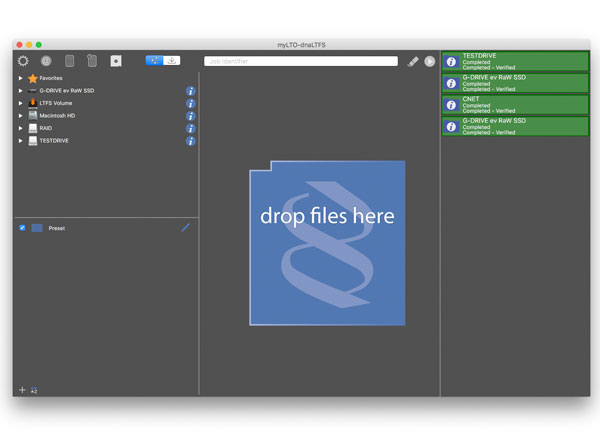Image resolution: width=600 pixels, height=440 pixels.
Task: Expand G-DRIVE ev RaW SSD volume in tree
Action: [x=20, y=91]
